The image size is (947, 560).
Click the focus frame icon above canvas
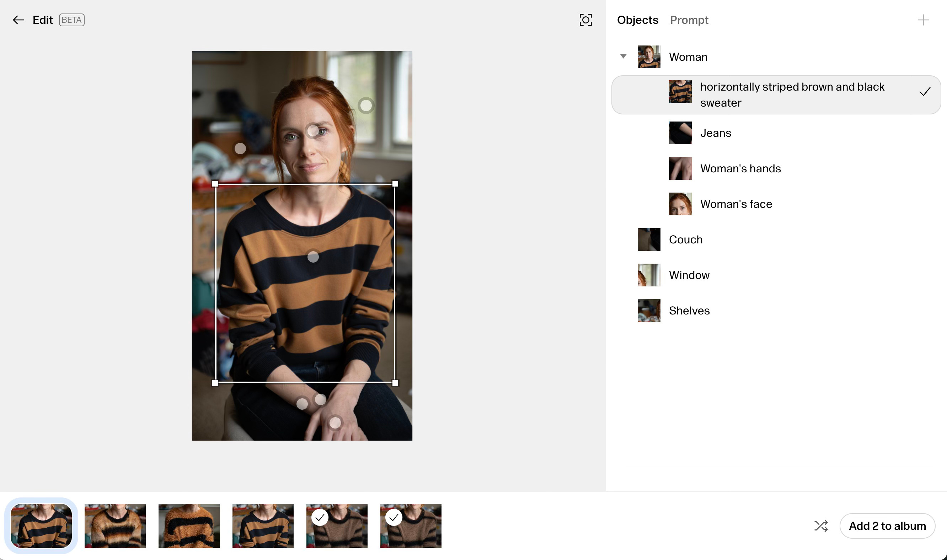(x=585, y=20)
